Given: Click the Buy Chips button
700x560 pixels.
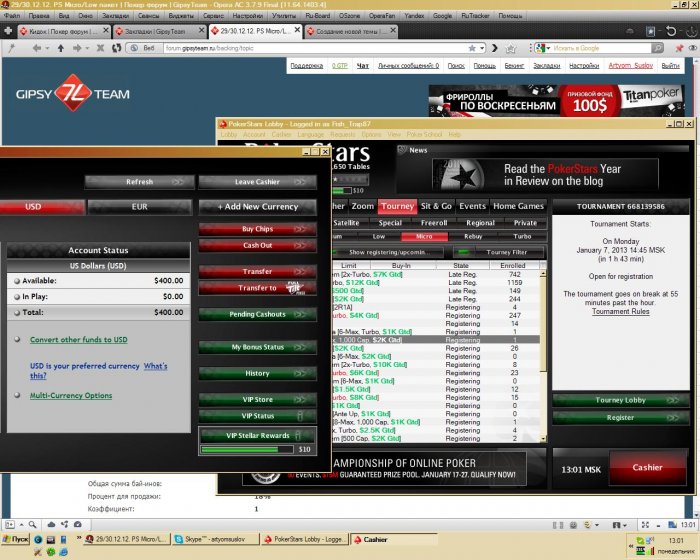Looking at the screenshot, I should pyautogui.click(x=258, y=229).
